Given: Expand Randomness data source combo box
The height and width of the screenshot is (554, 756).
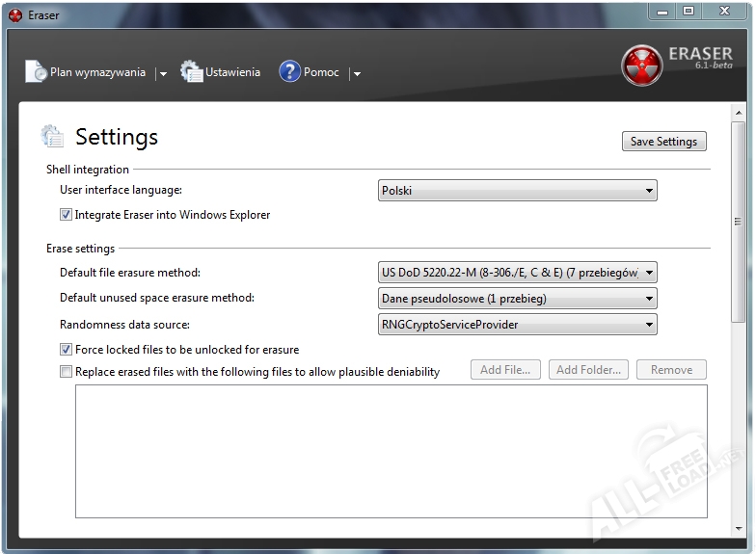Looking at the screenshot, I should (x=517, y=325).
